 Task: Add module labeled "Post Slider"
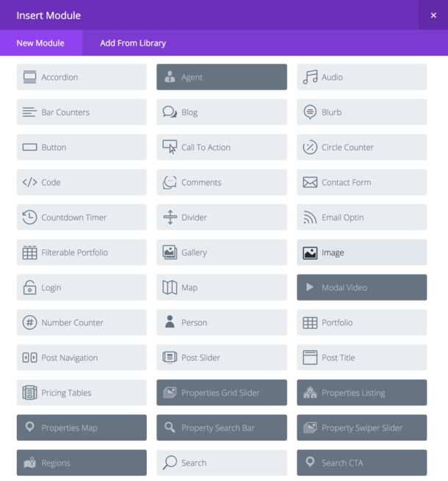pyautogui.click(x=222, y=358)
